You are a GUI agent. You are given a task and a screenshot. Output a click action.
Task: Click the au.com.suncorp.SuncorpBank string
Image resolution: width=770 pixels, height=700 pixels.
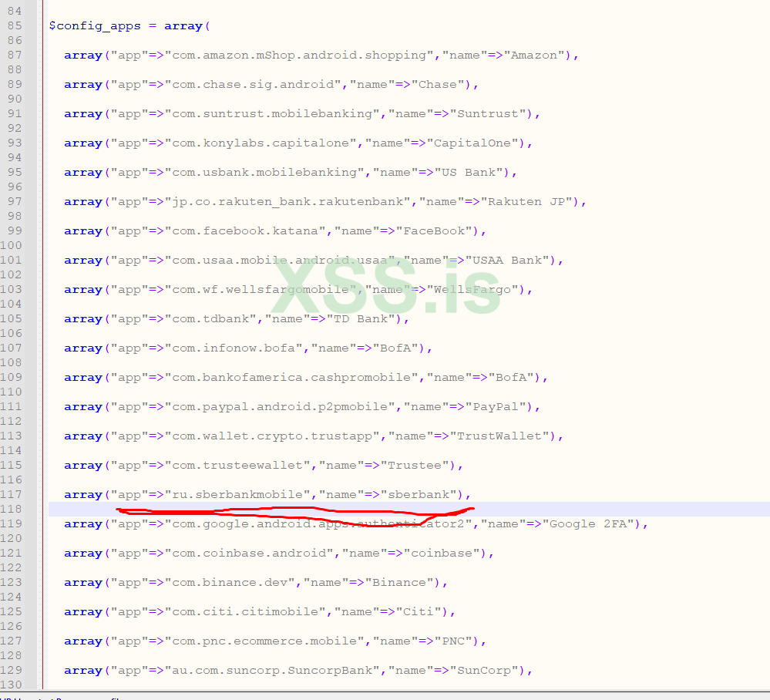coord(272,670)
